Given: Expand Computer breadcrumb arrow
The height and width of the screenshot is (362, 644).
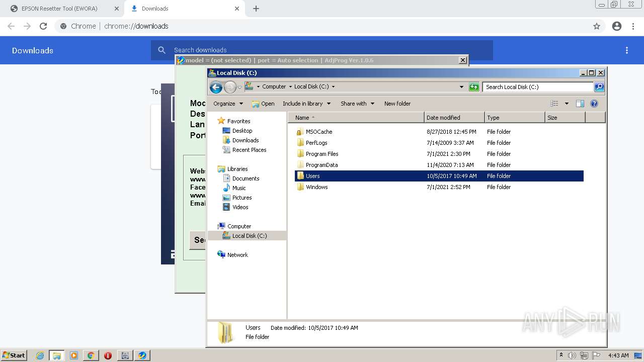Looking at the screenshot, I should pyautogui.click(x=290, y=86).
